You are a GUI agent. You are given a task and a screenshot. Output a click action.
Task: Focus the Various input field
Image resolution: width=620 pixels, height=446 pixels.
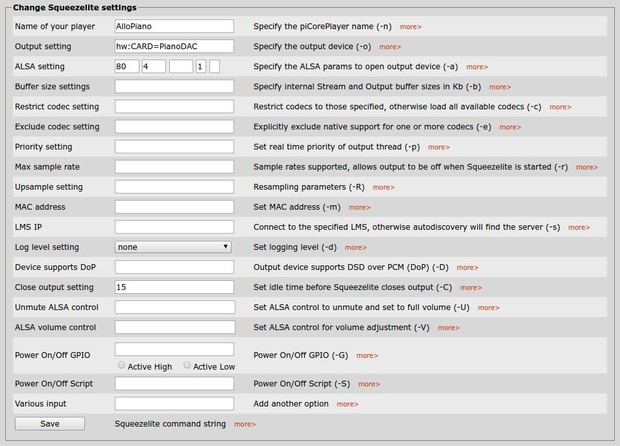click(174, 404)
